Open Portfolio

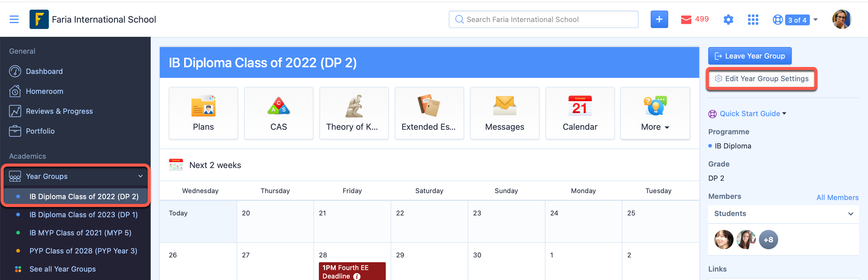[40, 131]
